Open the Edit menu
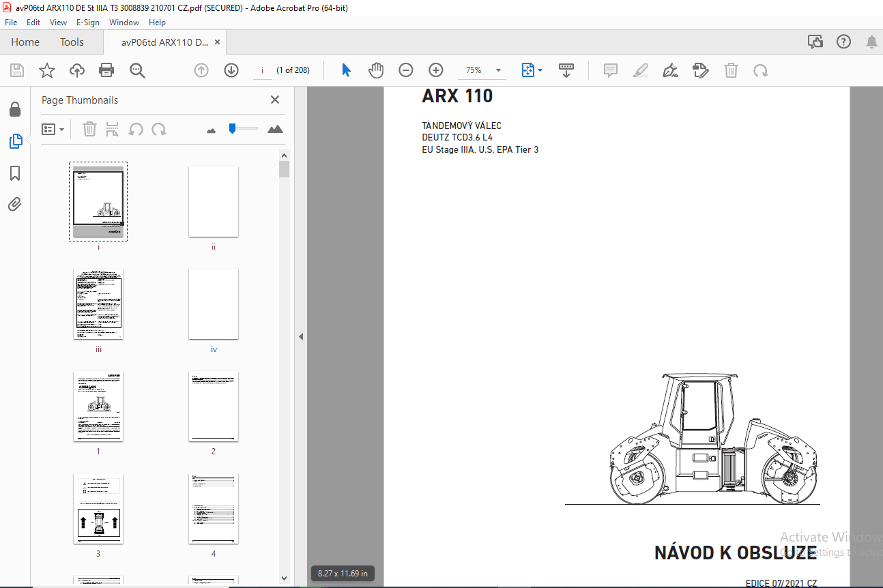The height and width of the screenshot is (588, 883). (x=33, y=23)
